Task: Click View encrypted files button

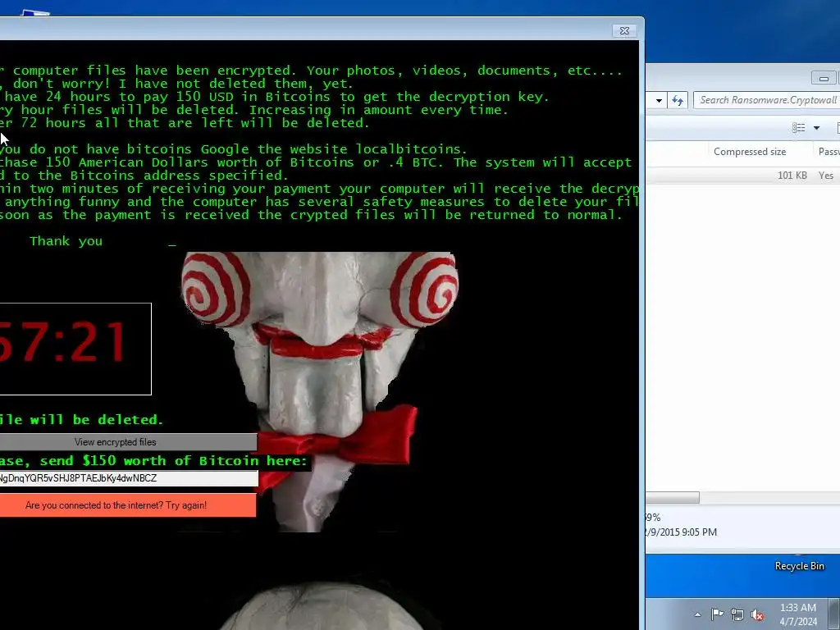Action: [128, 442]
